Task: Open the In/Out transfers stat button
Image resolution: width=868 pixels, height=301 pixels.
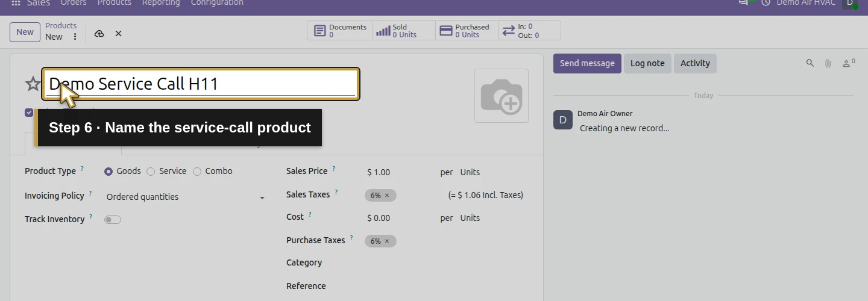Action: click(x=529, y=31)
